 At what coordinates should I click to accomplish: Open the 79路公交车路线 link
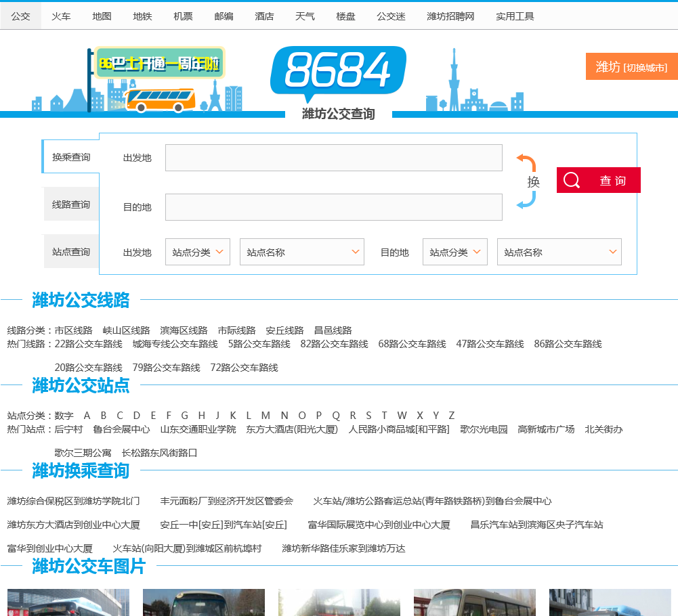tap(166, 368)
